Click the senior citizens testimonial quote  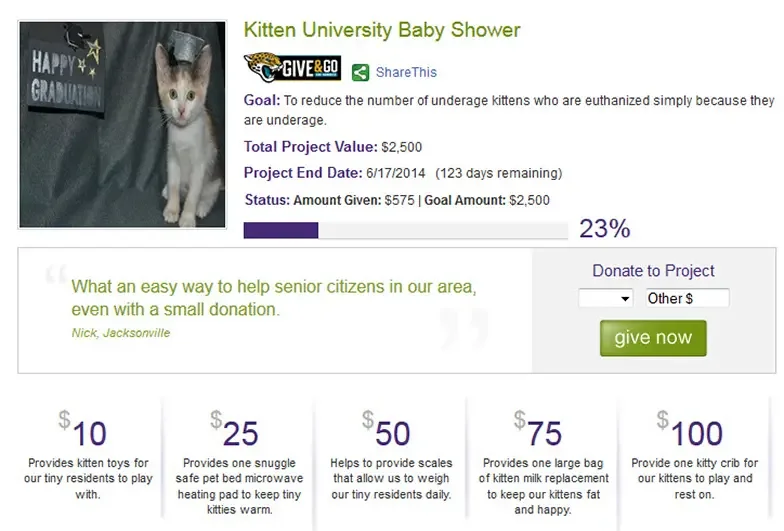click(274, 297)
